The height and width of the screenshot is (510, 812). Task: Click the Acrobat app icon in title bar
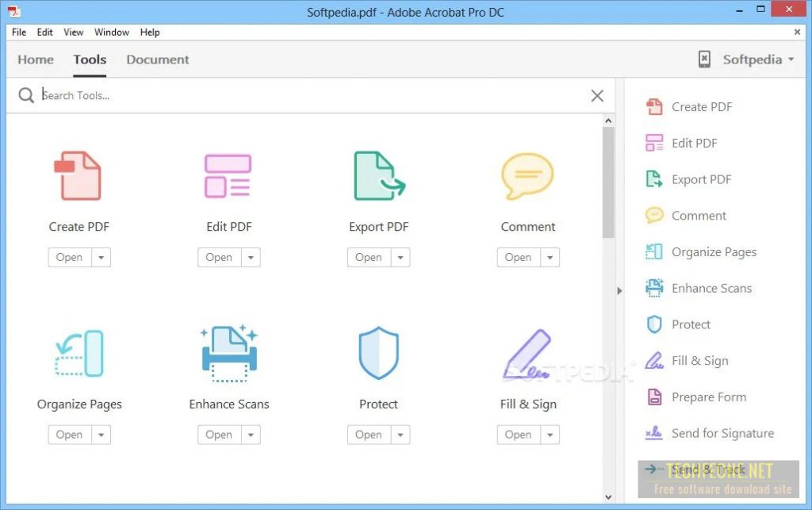(x=13, y=11)
